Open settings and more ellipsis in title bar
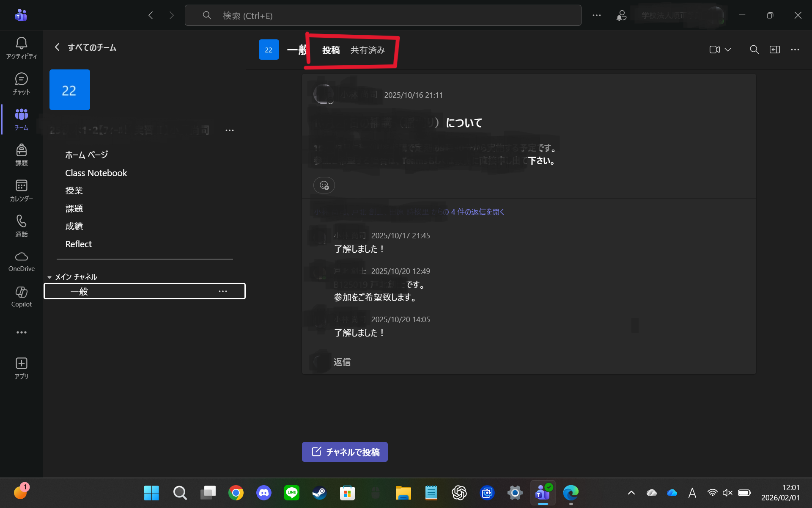Viewport: 812px width, 508px height. click(x=597, y=15)
